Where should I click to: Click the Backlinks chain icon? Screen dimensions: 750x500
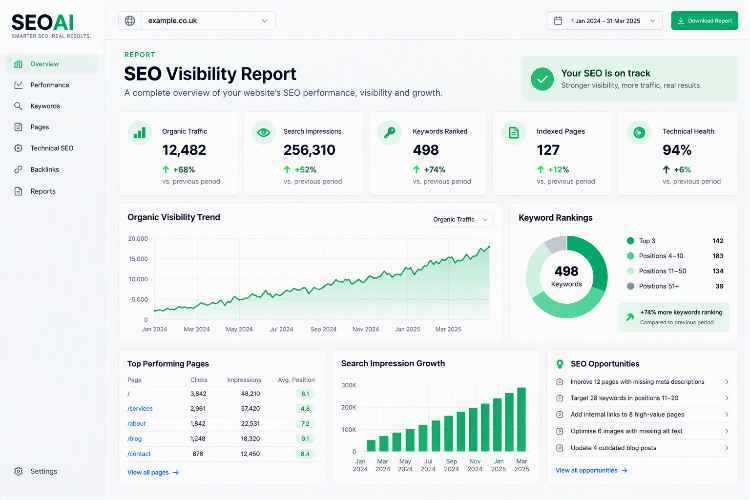(x=18, y=169)
